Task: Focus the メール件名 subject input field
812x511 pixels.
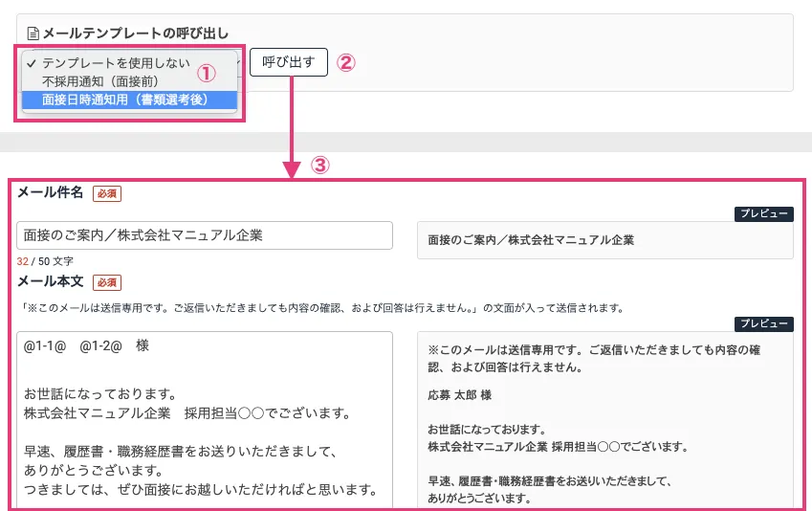Action: click(x=205, y=235)
